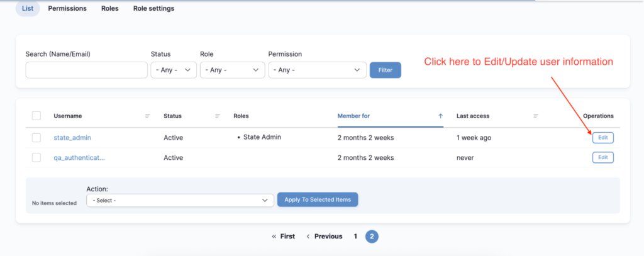Click the Username column sort icon
Image resolution: width=644 pixels, height=256 pixels.
[148, 116]
